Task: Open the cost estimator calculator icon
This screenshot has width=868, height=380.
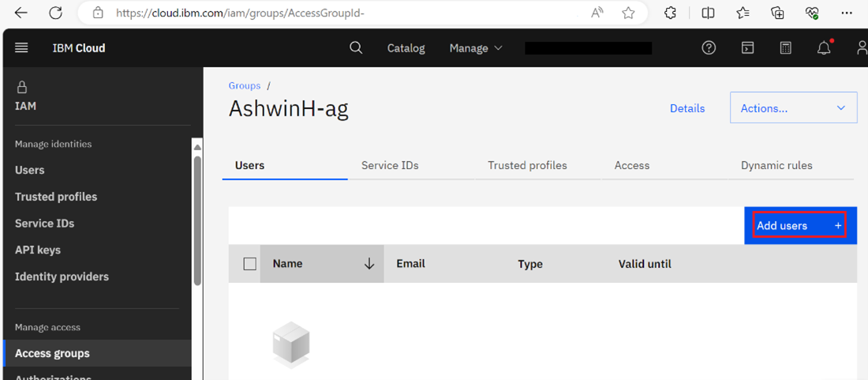Action: 785,48
